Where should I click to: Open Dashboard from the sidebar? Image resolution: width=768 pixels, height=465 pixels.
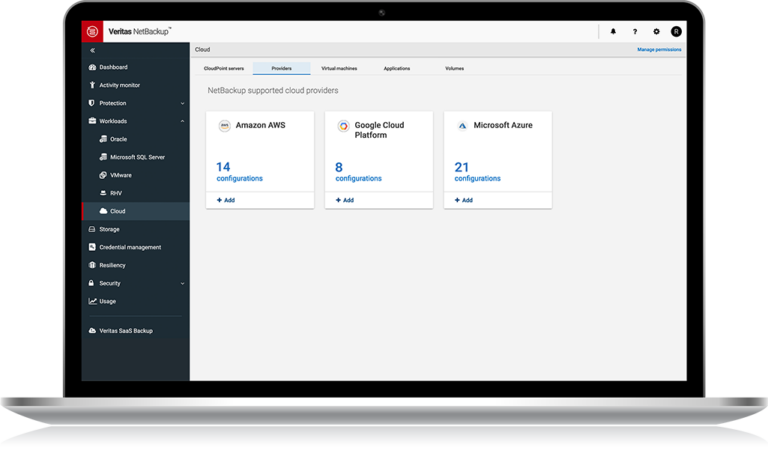point(113,67)
